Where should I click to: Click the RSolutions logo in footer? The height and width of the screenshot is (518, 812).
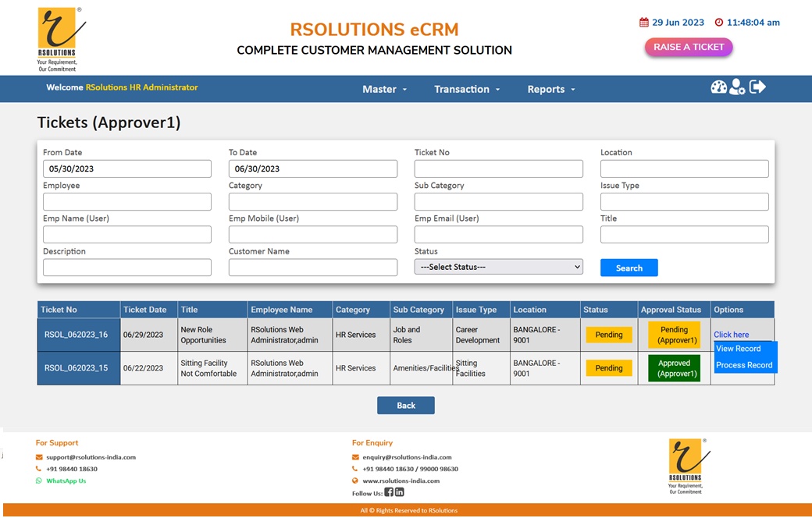[x=685, y=466]
